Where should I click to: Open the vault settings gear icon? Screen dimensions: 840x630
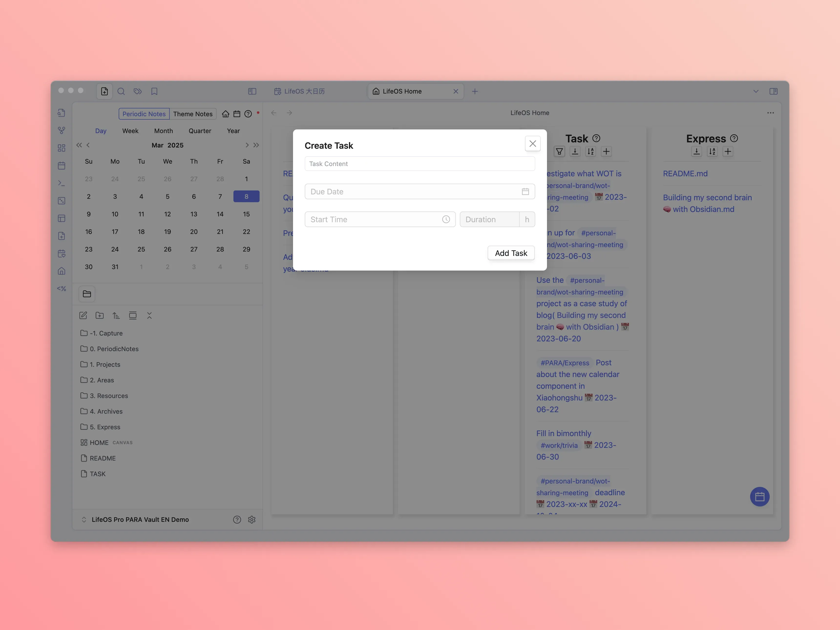pyautogui.click(x=252, y=519)
